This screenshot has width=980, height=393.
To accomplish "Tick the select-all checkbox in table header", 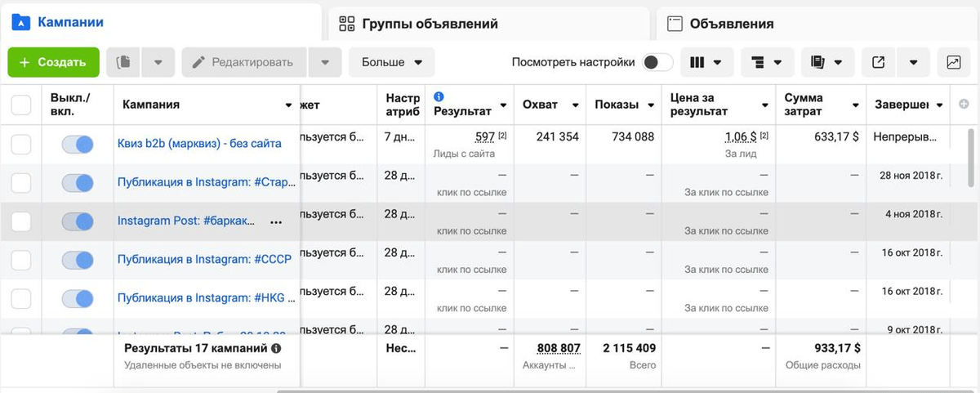I will click(20, 105).
